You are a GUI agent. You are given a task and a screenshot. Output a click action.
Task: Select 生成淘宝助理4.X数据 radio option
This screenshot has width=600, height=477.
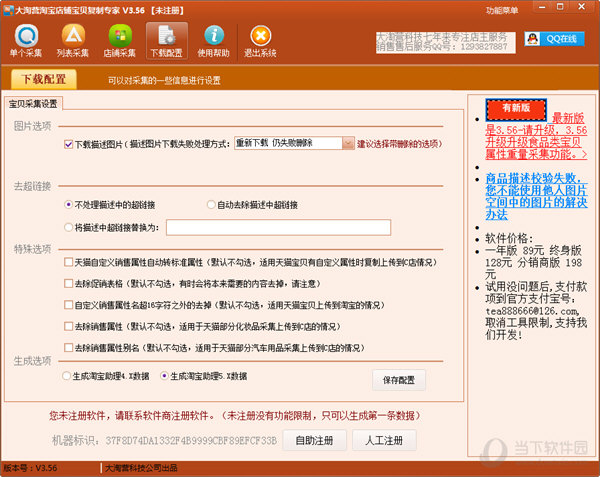coord(66,376)
